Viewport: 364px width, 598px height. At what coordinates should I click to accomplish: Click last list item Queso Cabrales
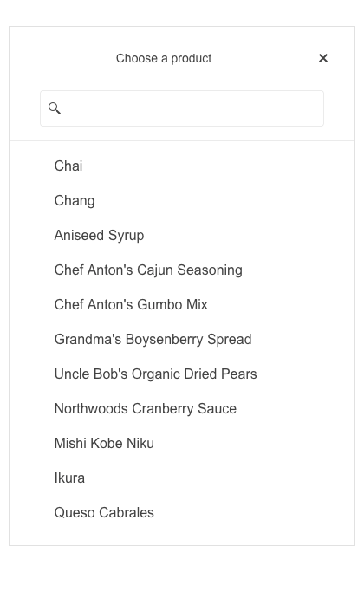(182, 513)
